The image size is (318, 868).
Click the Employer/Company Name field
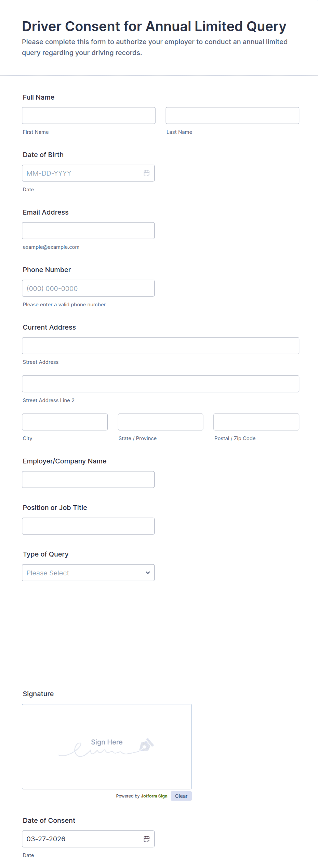[x=88, y=480]
